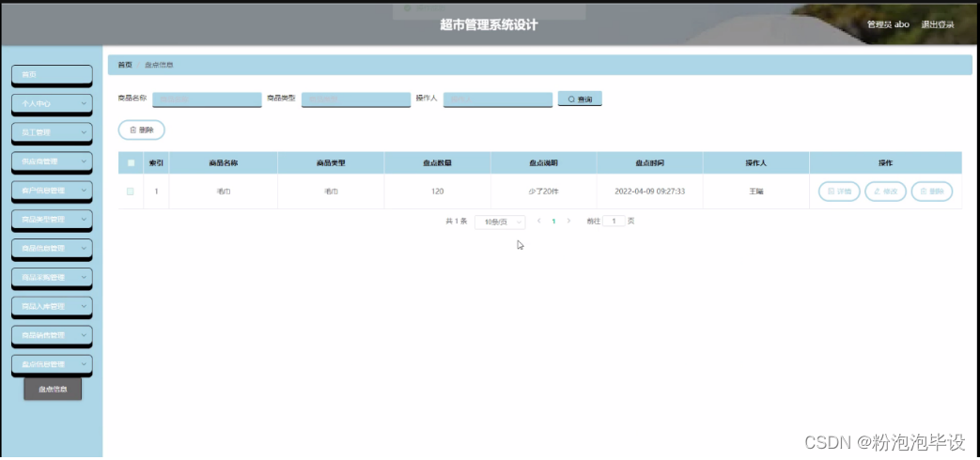The width and height of the screenshot is (980, 460).
Task: Expand the 个人中心 sidebar menu
Action: (52, 103)
